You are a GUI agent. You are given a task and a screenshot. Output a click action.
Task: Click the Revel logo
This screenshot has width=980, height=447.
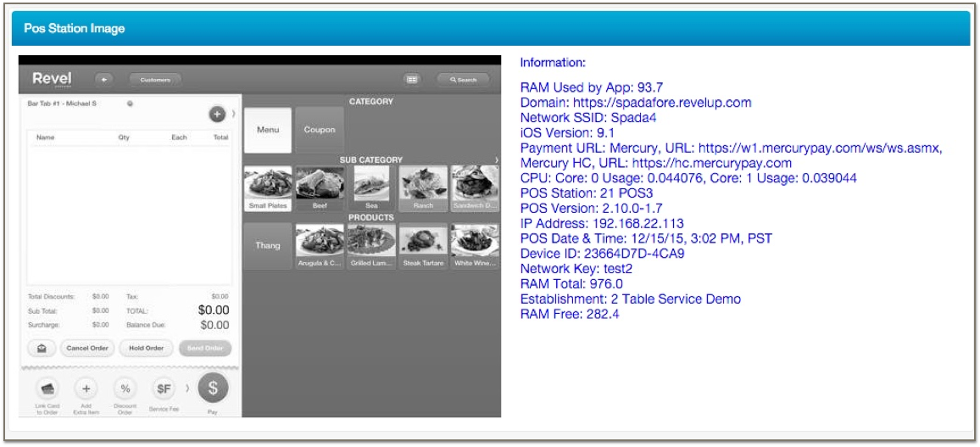[52, 80]
